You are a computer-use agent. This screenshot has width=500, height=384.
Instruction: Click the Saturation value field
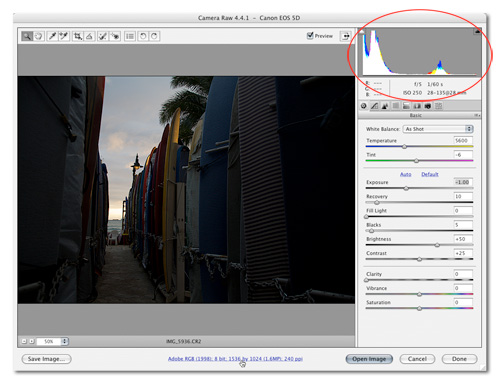463,302
